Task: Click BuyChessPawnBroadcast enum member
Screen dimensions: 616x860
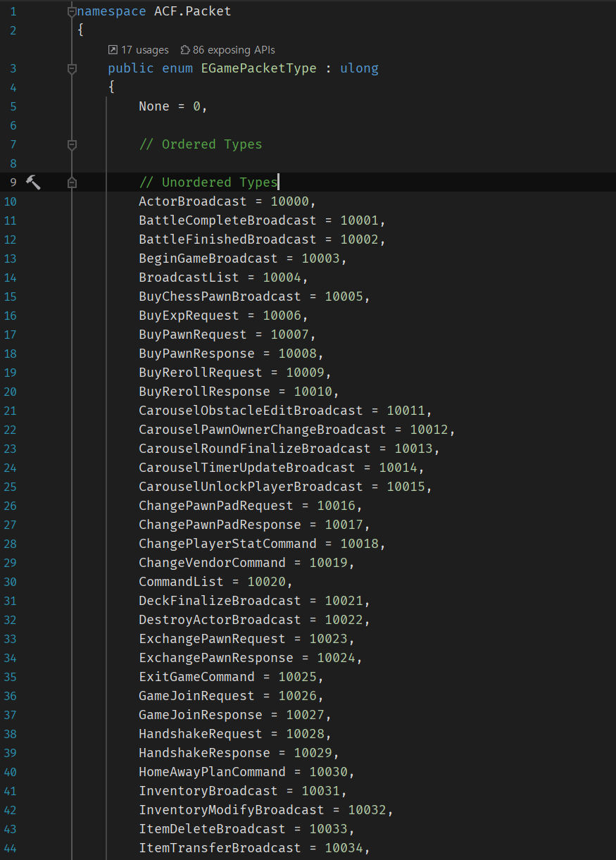Action: [220, 297]
